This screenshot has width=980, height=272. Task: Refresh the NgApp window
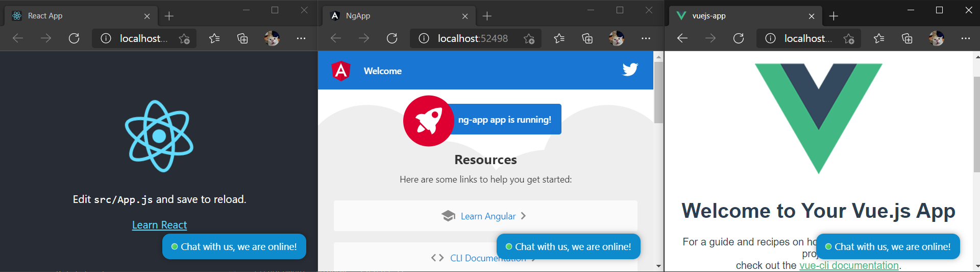[392, 38]
